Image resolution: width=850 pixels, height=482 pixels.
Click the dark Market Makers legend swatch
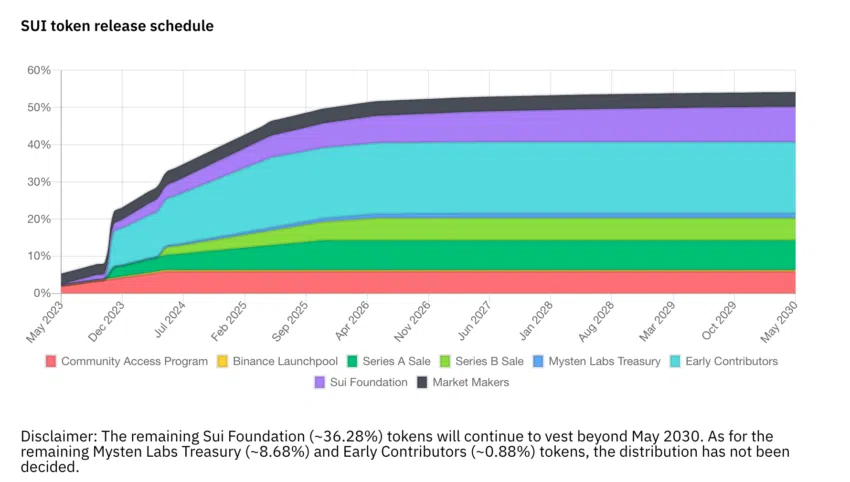pos(422,382)
